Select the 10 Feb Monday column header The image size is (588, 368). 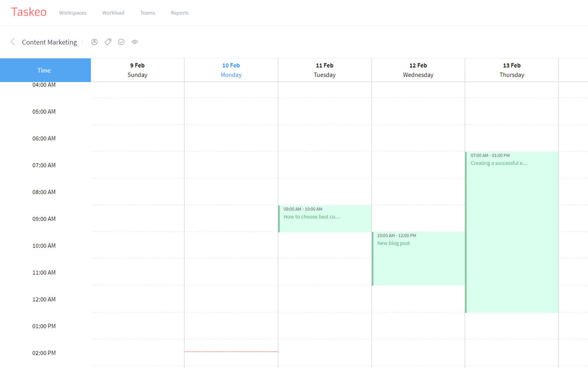(231, 70)
